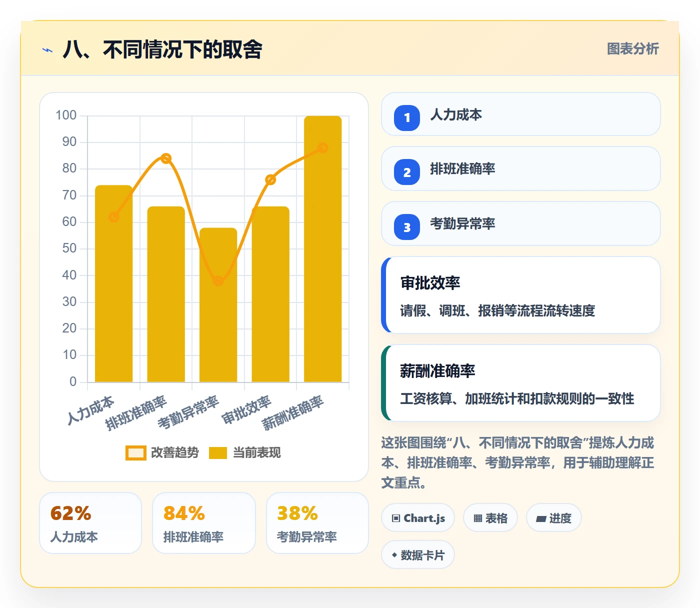Click the blue number 2 badge
Screen dimensions: 700x608
pyautogui.click(x=407, y=172)
